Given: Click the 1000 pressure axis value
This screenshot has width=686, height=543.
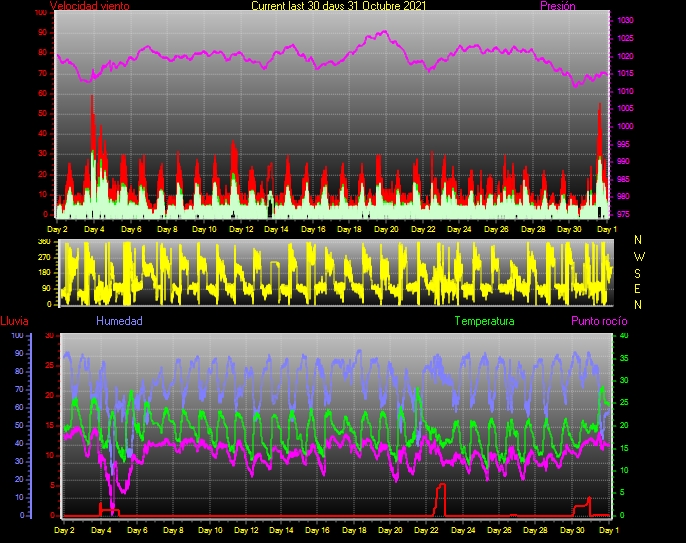Looking at the screenshot, I should pyautogui.click(x=625, y=126).
